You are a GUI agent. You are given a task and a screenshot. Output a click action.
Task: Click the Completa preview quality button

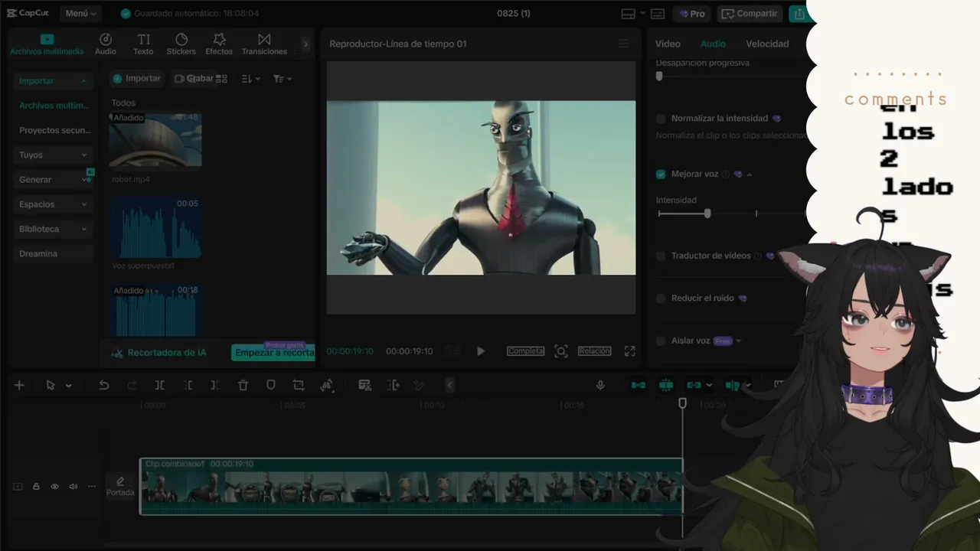525,351
